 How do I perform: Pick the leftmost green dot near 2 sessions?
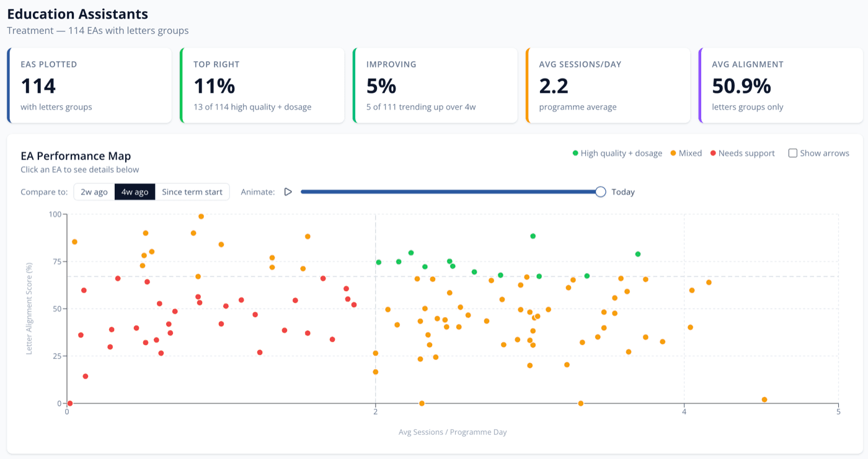point(378,262)
